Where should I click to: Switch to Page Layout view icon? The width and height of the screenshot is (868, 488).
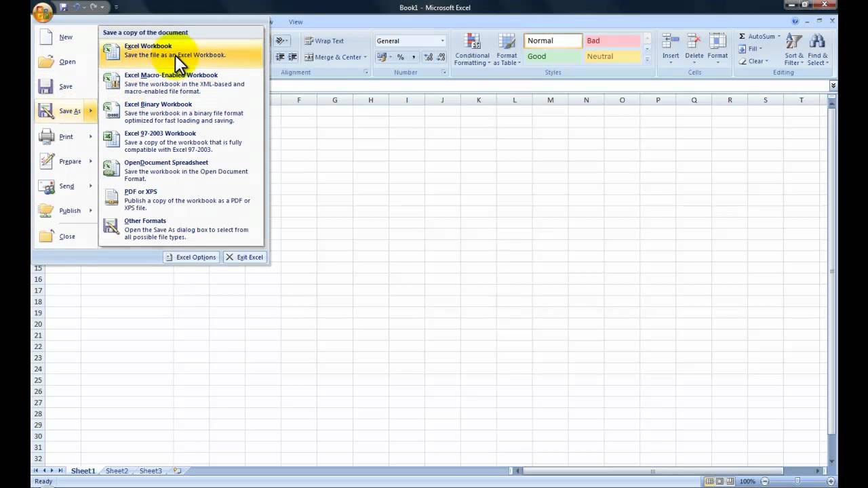(719, 481)
